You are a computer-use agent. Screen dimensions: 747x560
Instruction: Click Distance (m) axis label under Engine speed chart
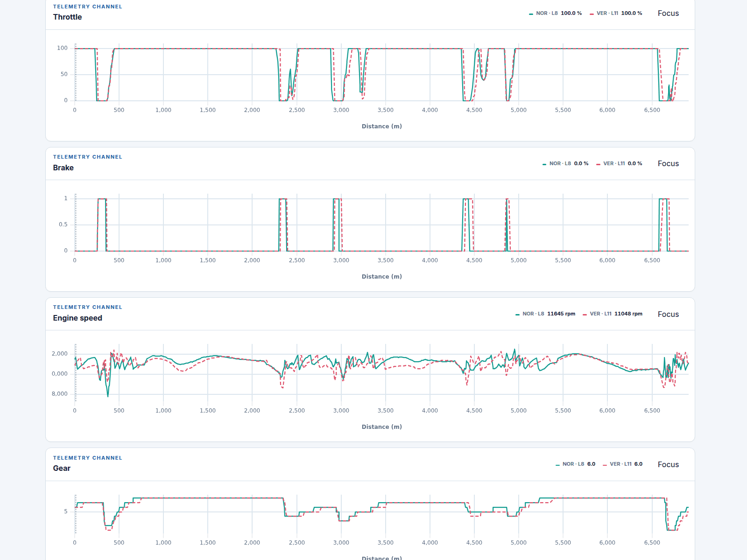click(382, 427)
